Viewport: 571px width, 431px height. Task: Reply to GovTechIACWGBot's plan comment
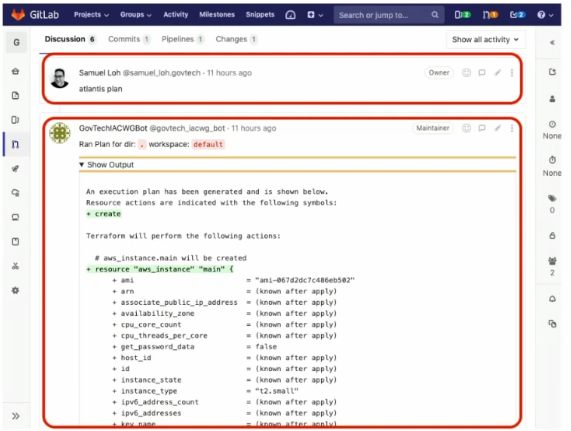(482, 128)
